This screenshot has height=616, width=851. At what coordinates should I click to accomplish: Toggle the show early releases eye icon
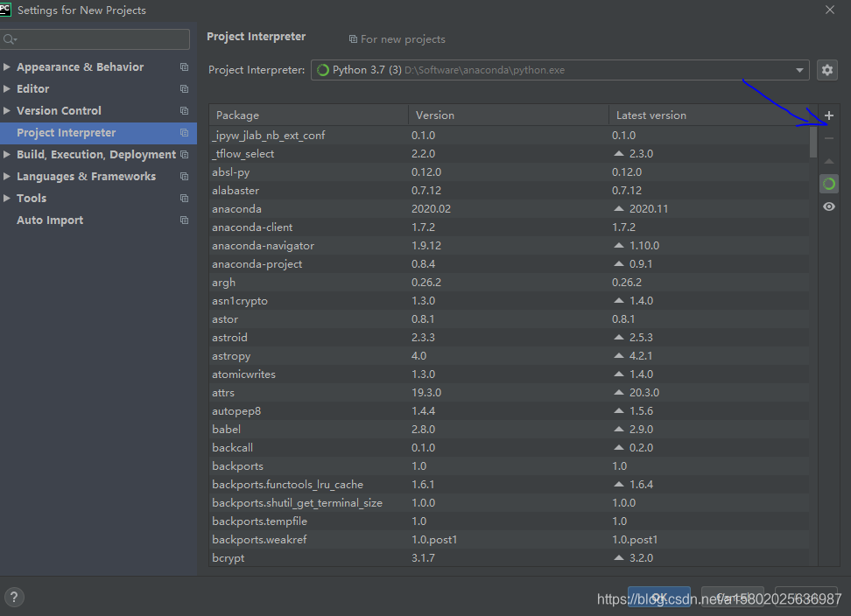click(829, 206)
